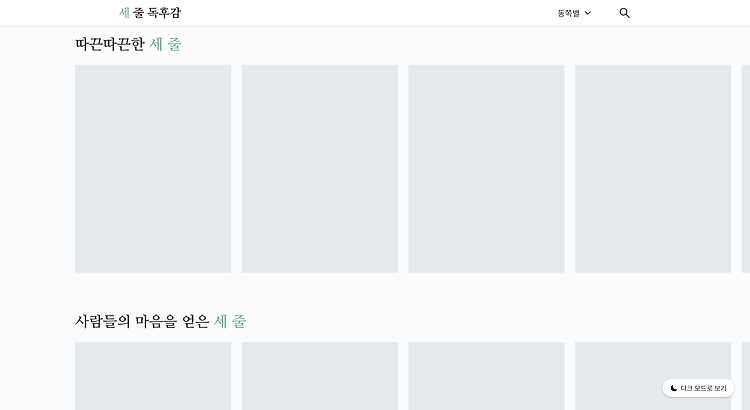This screenshot has height=410, width=750.
Task: Select fourth card in 사람들의 마음을 얻은 row
Action: [x=653, y=376]
